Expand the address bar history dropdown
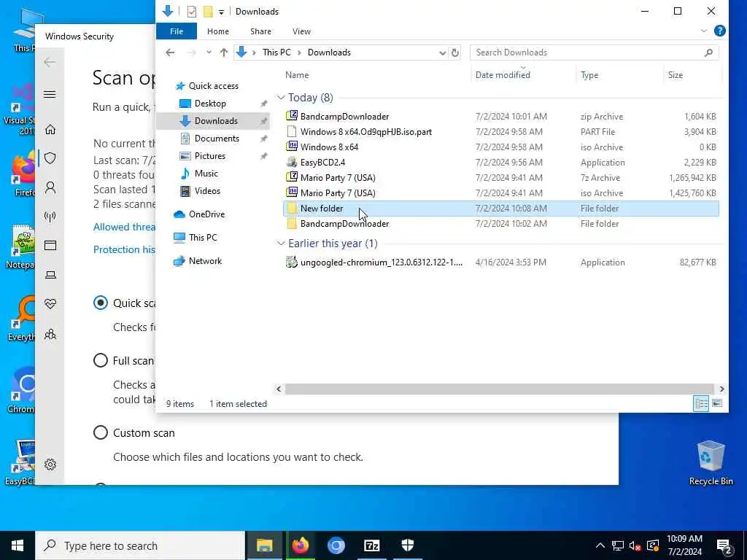Viewport: 747px width, 560px height. [443, 52]
